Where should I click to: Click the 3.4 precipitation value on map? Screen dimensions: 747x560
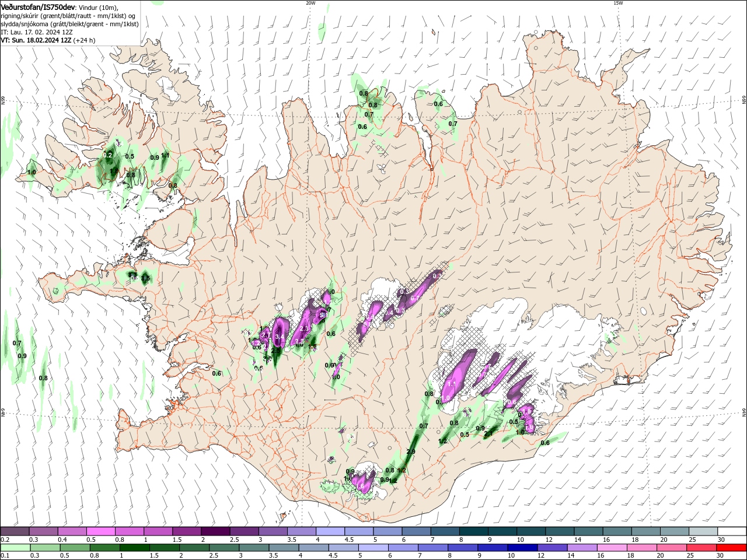click(x=279, y=337)
